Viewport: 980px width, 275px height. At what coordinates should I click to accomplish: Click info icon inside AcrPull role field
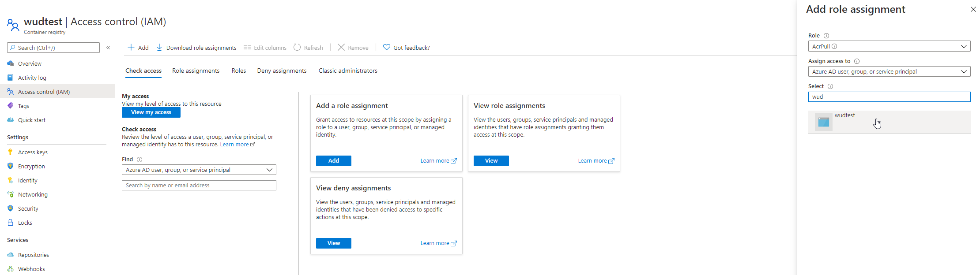click(834, 46)
